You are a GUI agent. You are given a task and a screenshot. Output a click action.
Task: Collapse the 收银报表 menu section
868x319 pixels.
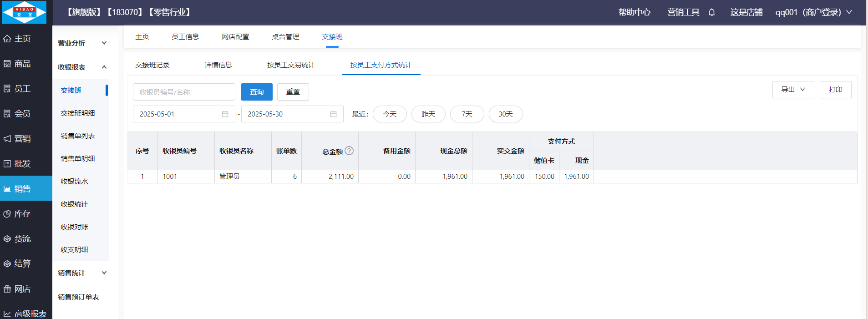tap(82, 67)
